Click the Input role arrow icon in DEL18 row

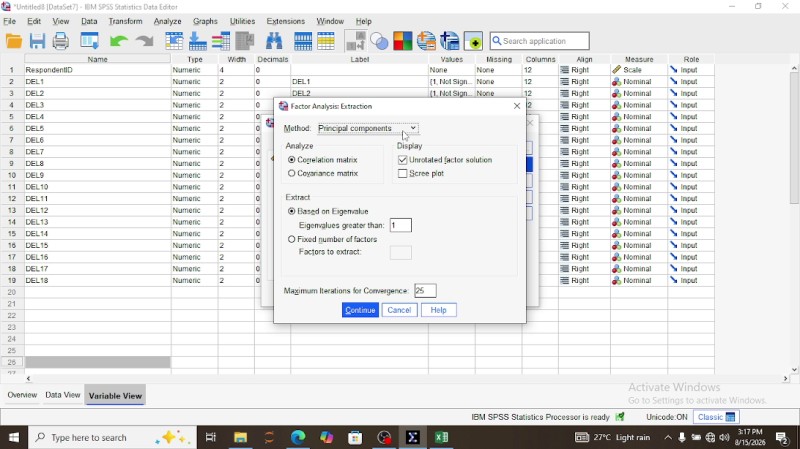click(673, 281)
